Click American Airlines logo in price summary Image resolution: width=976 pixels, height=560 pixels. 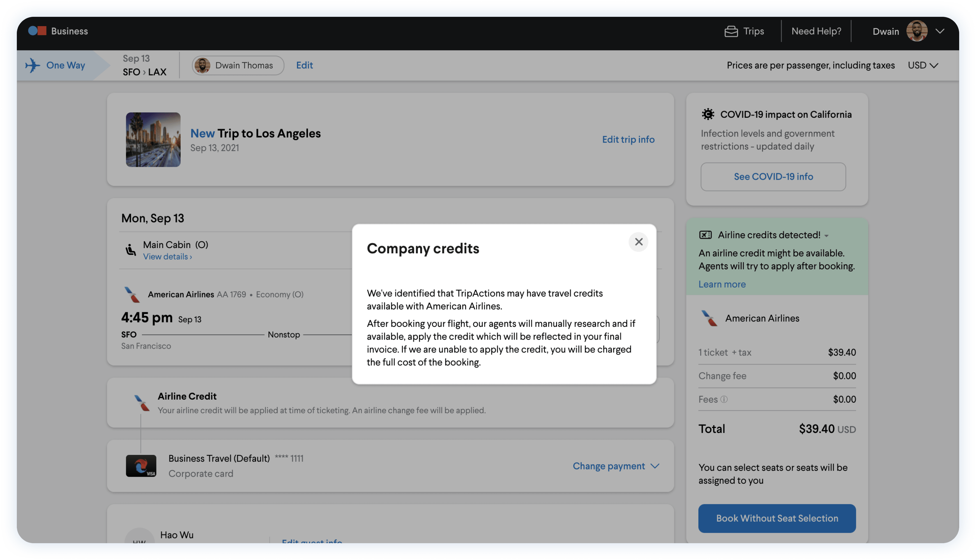709,318
